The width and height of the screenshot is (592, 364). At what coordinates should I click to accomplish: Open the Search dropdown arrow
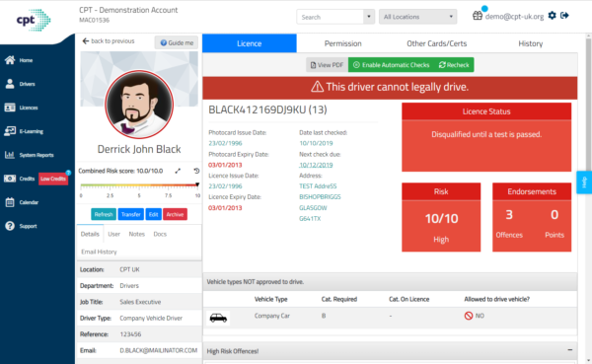point(369,17)
